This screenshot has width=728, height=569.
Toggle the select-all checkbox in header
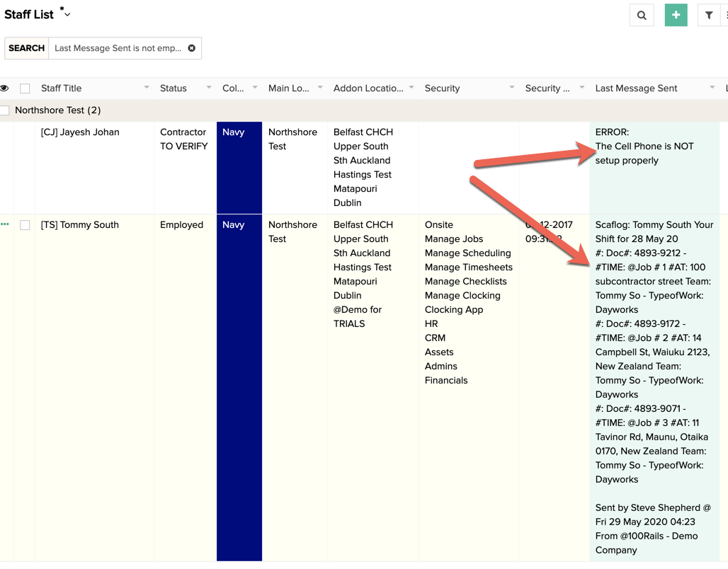coord(25,88)
